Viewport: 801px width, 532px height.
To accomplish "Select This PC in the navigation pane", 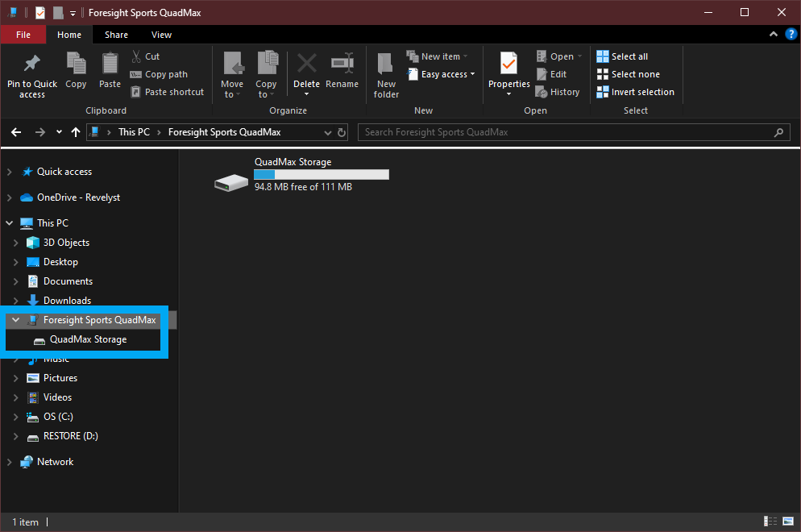I will [x=52, y=222].
